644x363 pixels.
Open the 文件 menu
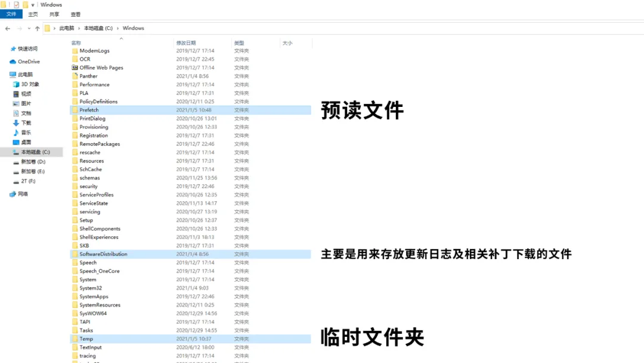(x=11, y=14)
